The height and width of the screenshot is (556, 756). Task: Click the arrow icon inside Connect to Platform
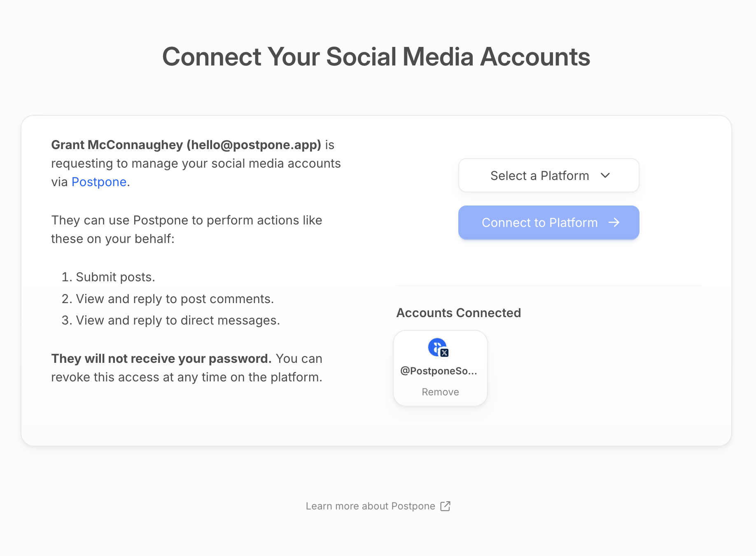(x=614, y=222)
